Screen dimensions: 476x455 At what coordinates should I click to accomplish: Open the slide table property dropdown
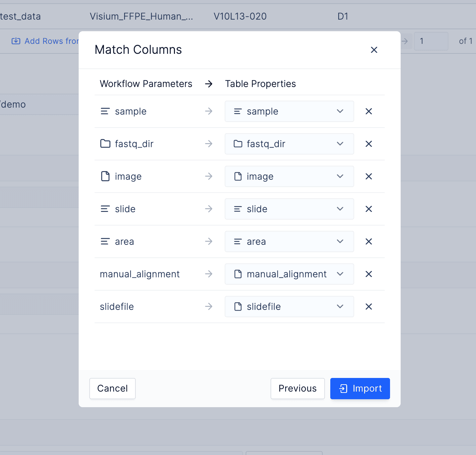[x=289, y=209]
